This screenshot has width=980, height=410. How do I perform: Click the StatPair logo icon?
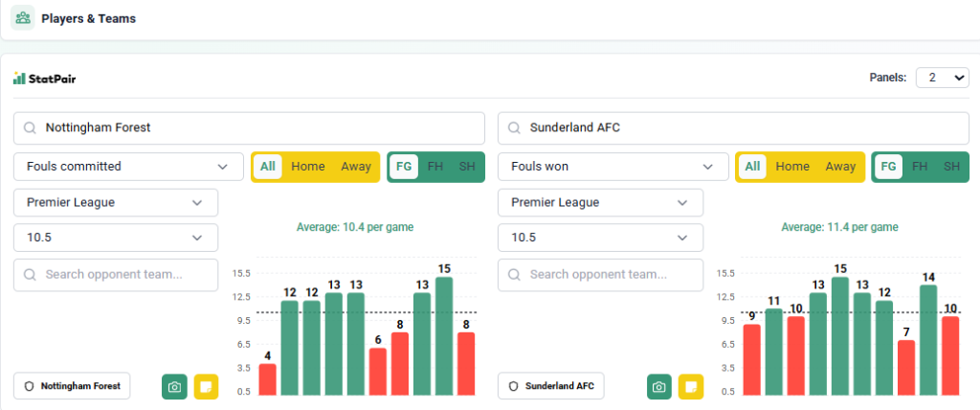(x=19, y=79)
